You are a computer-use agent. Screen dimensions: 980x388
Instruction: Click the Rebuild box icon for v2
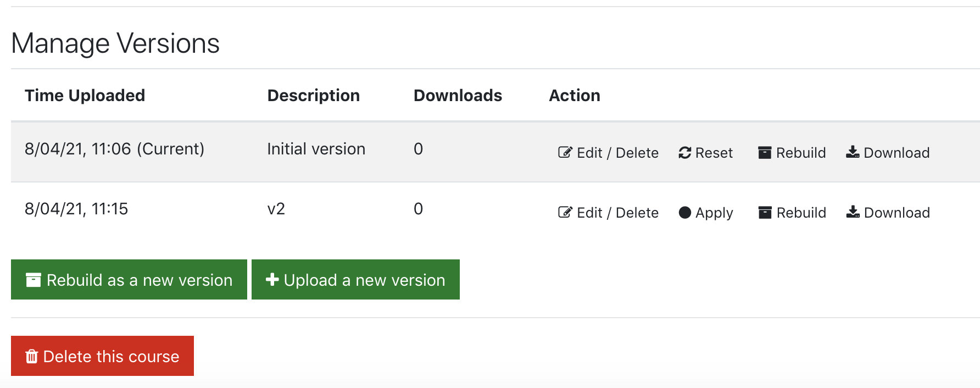pyautogui.click(x=764, y=213)
